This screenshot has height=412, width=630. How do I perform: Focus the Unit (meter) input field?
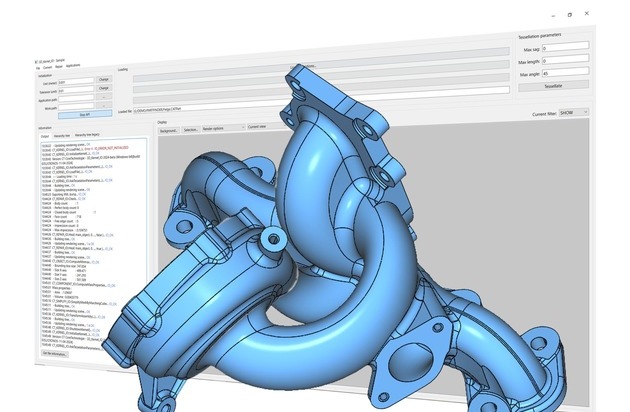pyautogui.click(x=76, y=82)
